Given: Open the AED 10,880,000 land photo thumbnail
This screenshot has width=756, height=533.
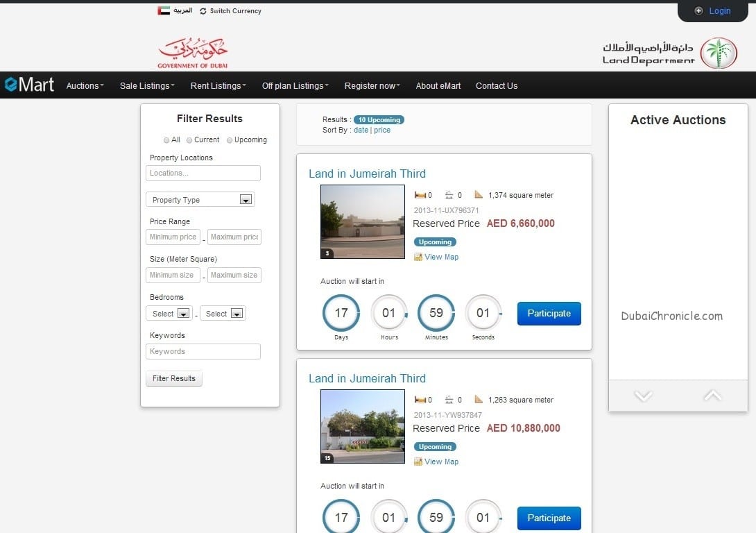Looking at the screenshot, I should (363, 426).
